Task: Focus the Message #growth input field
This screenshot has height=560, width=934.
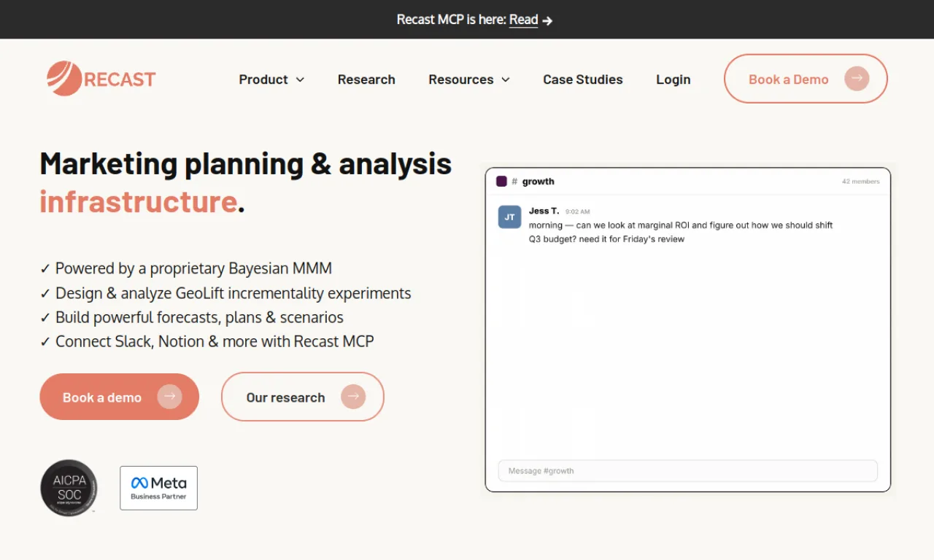Action: pyautogui.click(x=687, y=471)
